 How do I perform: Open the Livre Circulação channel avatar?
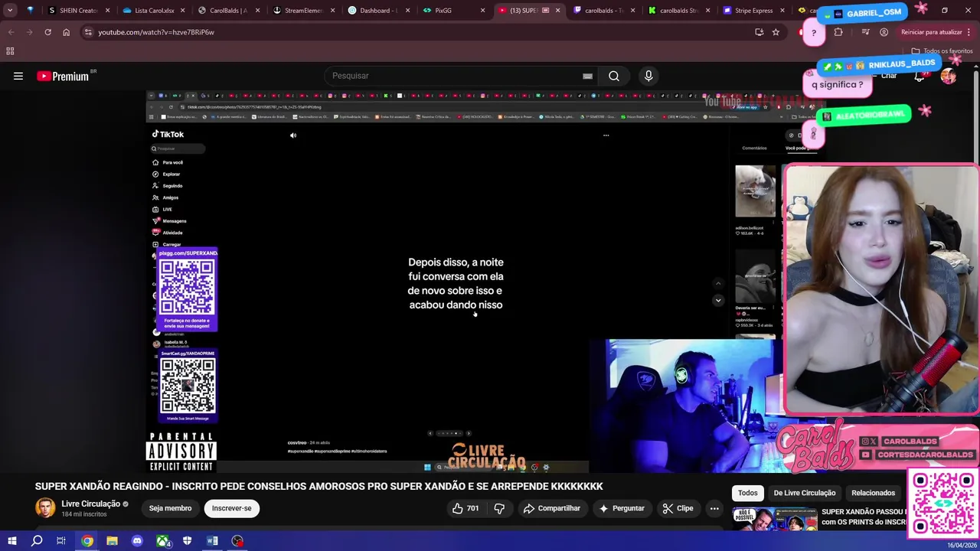(x=45, y=507)
